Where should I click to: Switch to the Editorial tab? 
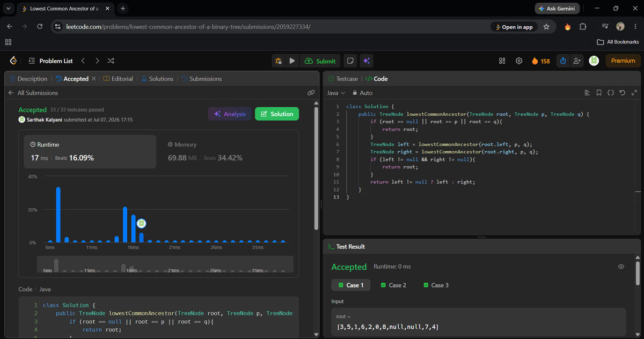tap(118, 79)
